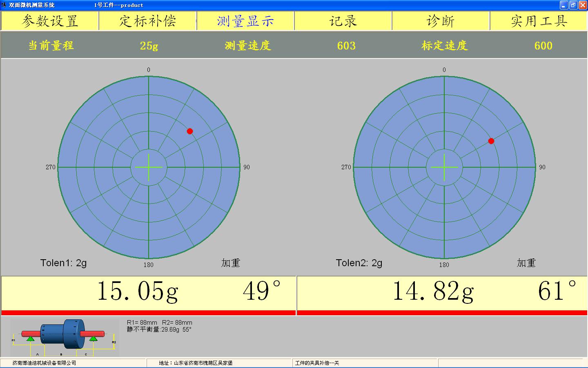588x368 pixels.
Task: Click the 25g current range value
Action: point(149,46)
